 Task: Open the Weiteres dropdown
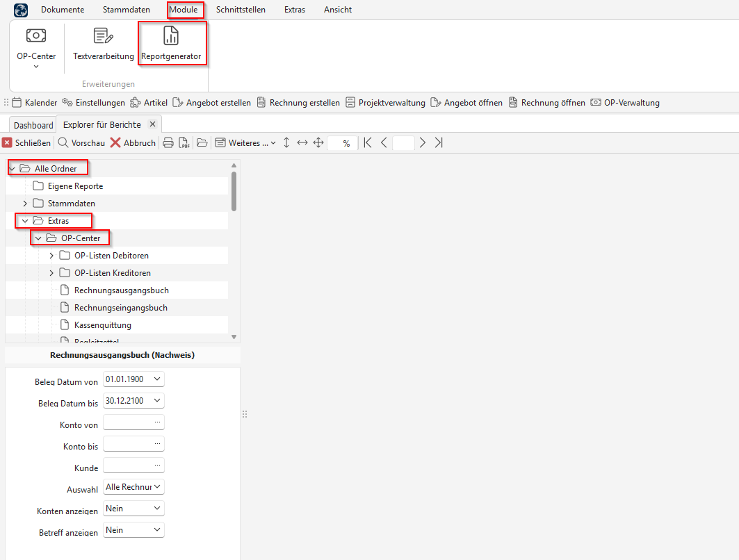tap(245, 142)
